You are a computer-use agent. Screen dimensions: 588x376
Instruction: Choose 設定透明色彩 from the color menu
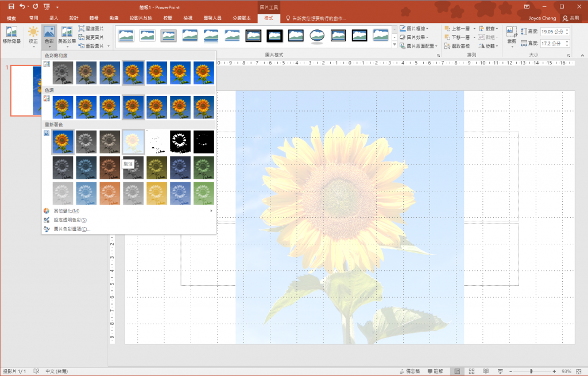tap(69, 220)
